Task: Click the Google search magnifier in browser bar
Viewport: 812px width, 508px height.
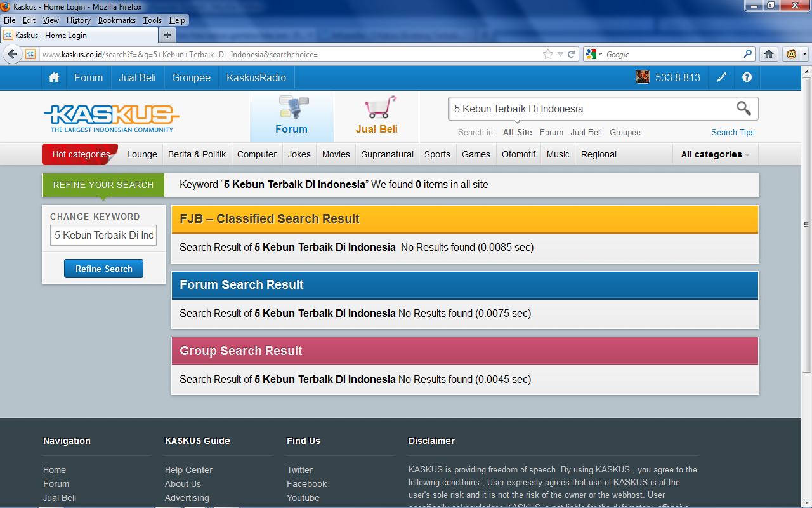Action: 748,54
